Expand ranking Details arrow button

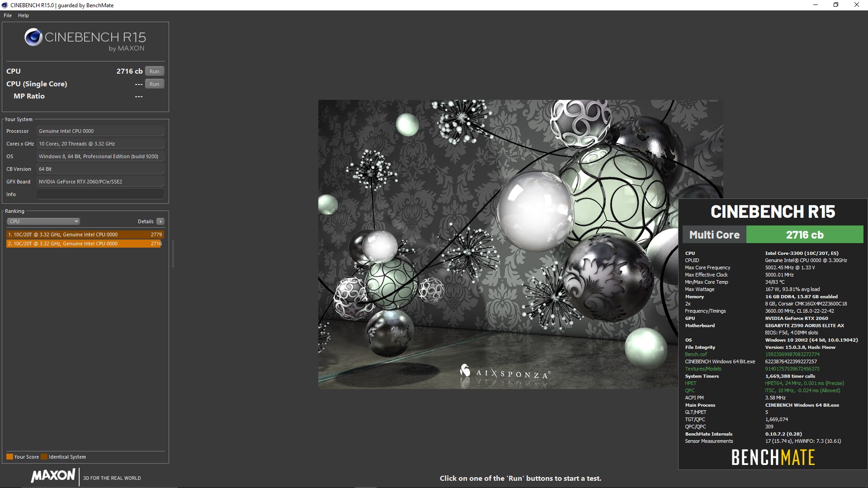pyautogui.click(x=160, y=221)
